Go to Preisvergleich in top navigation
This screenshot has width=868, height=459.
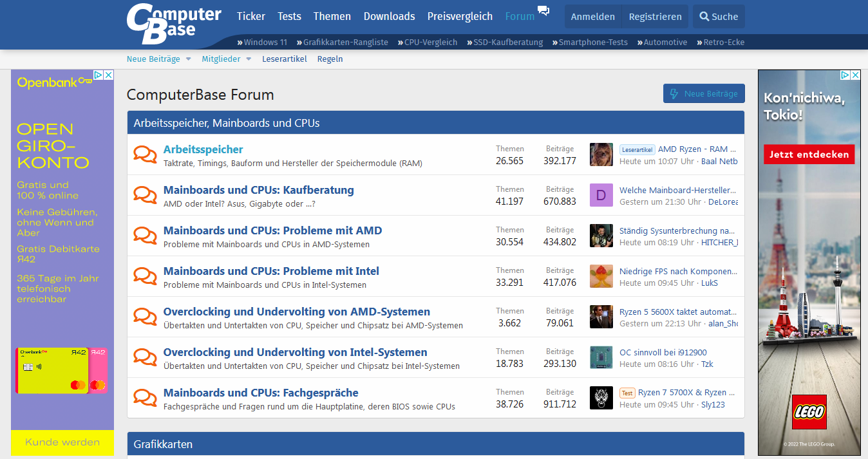click(x=460, y=17)
